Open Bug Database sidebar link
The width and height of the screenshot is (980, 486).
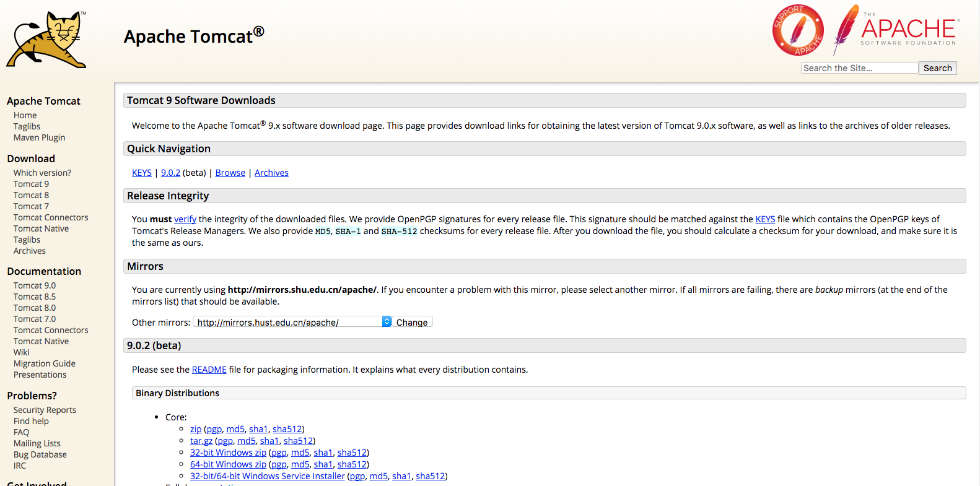point(40,454)
